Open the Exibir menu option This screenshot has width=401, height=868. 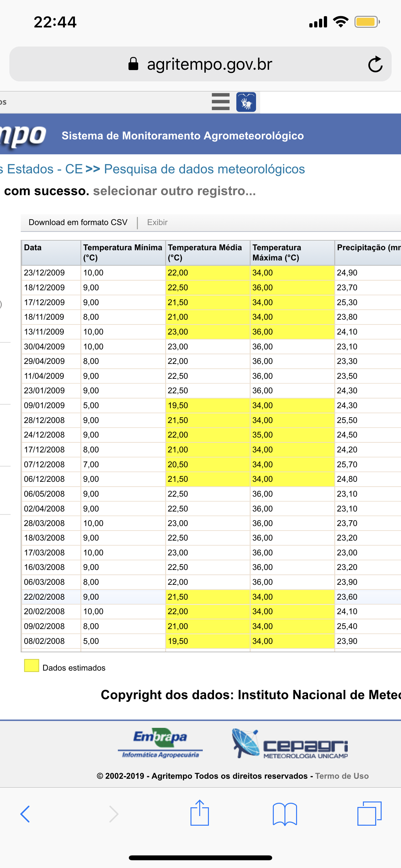click(x=157, y=222)
